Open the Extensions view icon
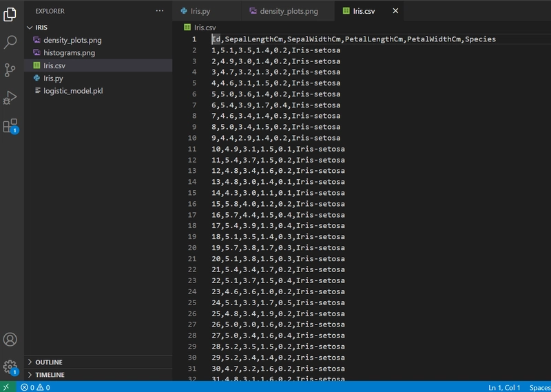The width and height of the screenshot is (551, 392). coord(10,126)
